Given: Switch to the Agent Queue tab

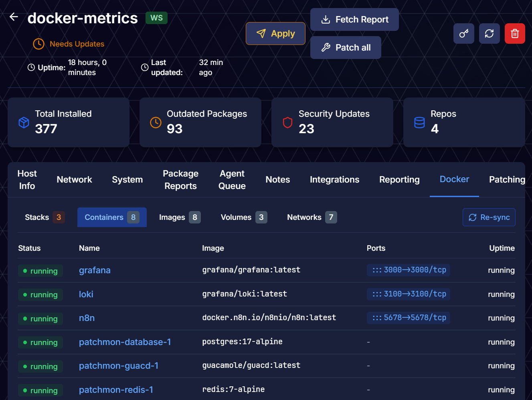Looking at the screenshot, I should pyautogui.click(x=232, y=180).
